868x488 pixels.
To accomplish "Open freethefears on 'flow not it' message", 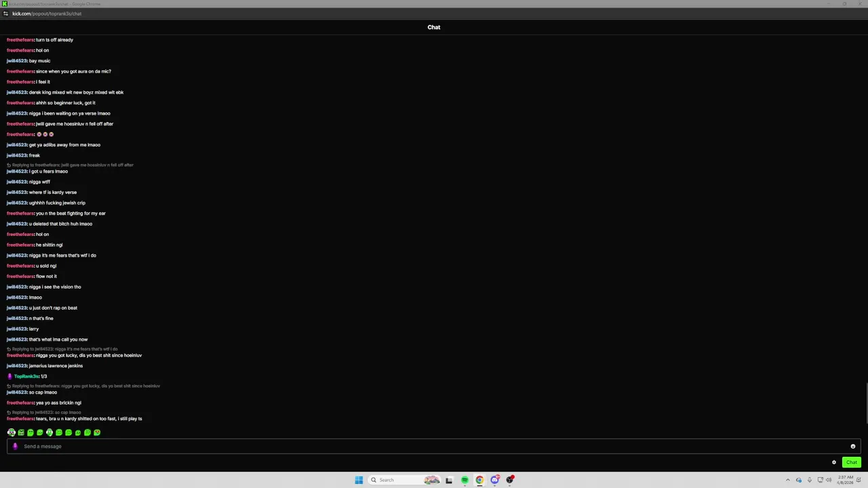I will (20, 277).
